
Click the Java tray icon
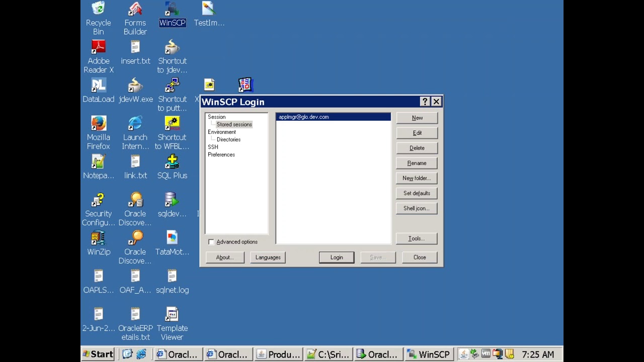click(463, 354)
